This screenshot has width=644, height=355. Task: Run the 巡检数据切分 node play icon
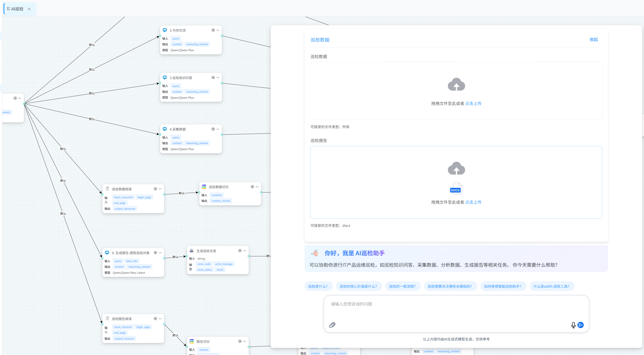click(x=252, y=187)
